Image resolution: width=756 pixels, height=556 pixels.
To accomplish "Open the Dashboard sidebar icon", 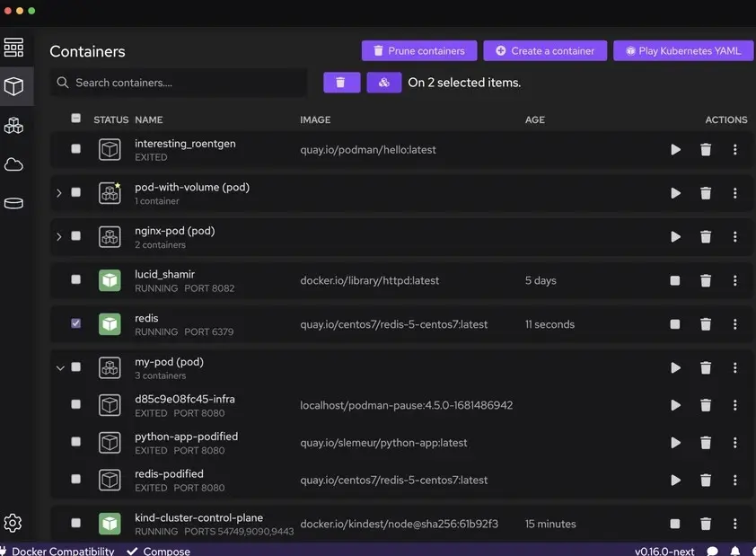I will (x=13, y=48).
